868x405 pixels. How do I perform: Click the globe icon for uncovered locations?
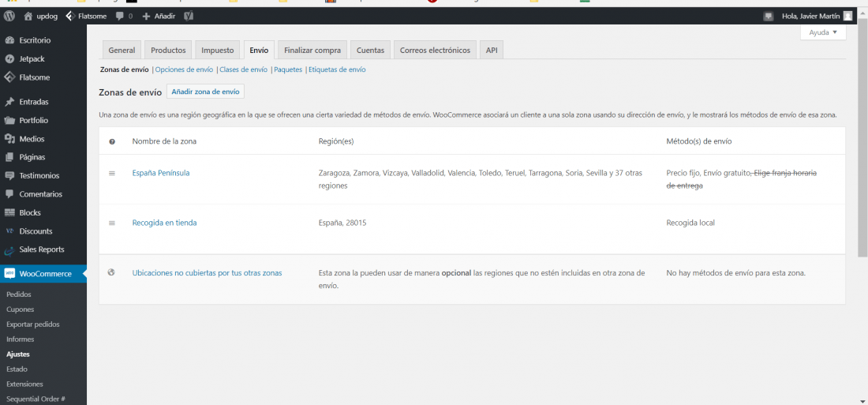point(111,272)
